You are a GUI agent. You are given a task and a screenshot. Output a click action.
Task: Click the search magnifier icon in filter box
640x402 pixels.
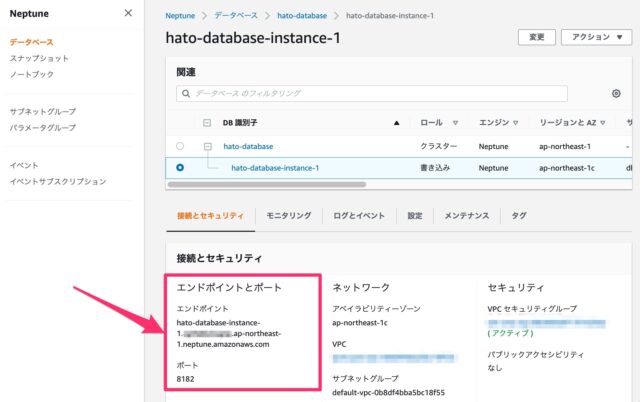point(186,93)
